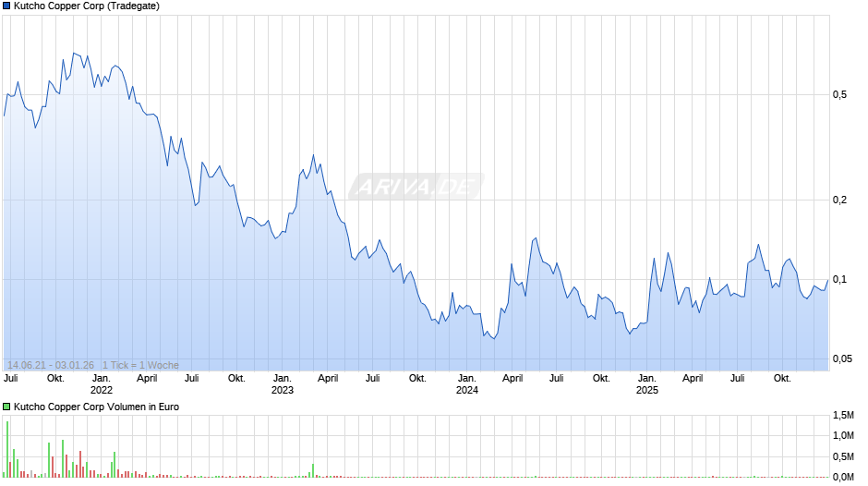
Task: Click the chart title Kutcho Copper Corp (Tradegate)
Action: 87,6
